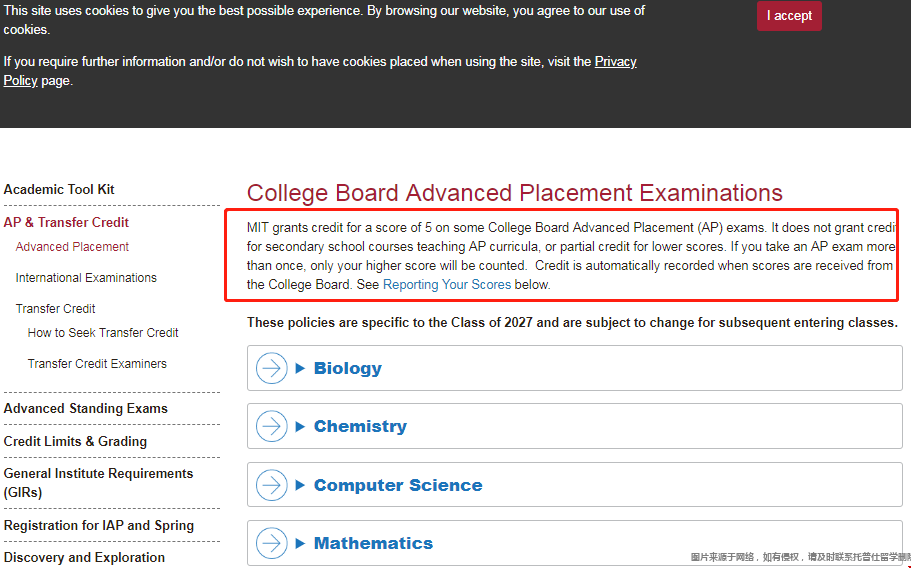Open Transfer Credit Examiners page
Image resolution: width=911 pixels, height=568 pixels.
tap(97, 364)
